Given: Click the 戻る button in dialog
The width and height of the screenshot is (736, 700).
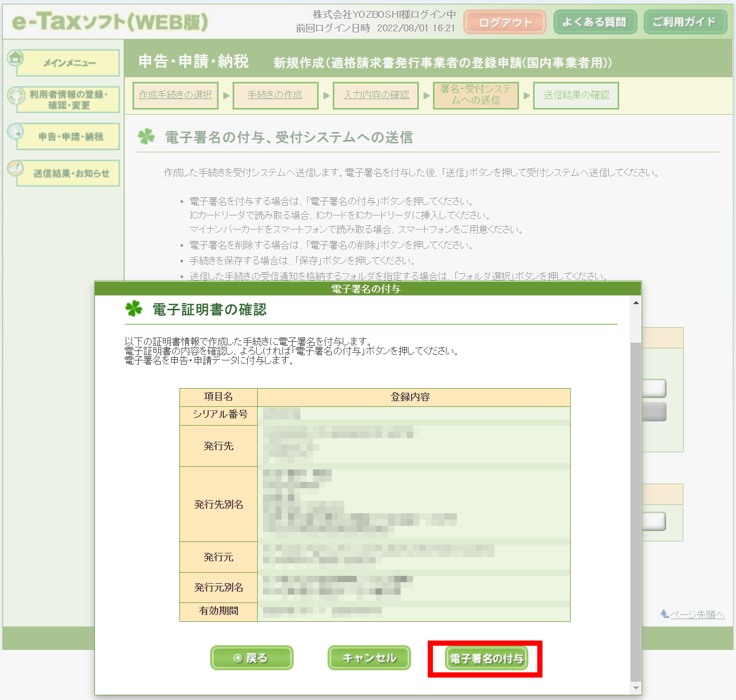Looking at the screenshot, I should pos(252,658).
